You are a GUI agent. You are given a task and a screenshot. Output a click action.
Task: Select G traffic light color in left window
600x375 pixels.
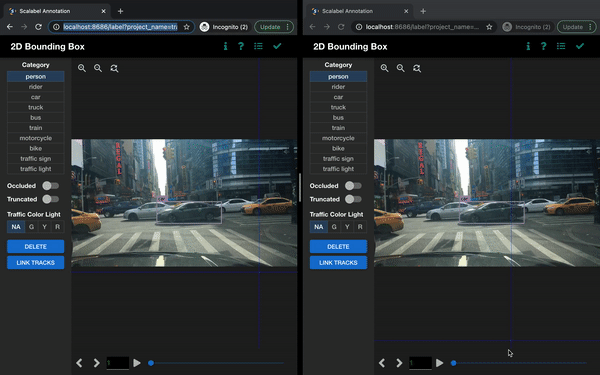(31, 227)
